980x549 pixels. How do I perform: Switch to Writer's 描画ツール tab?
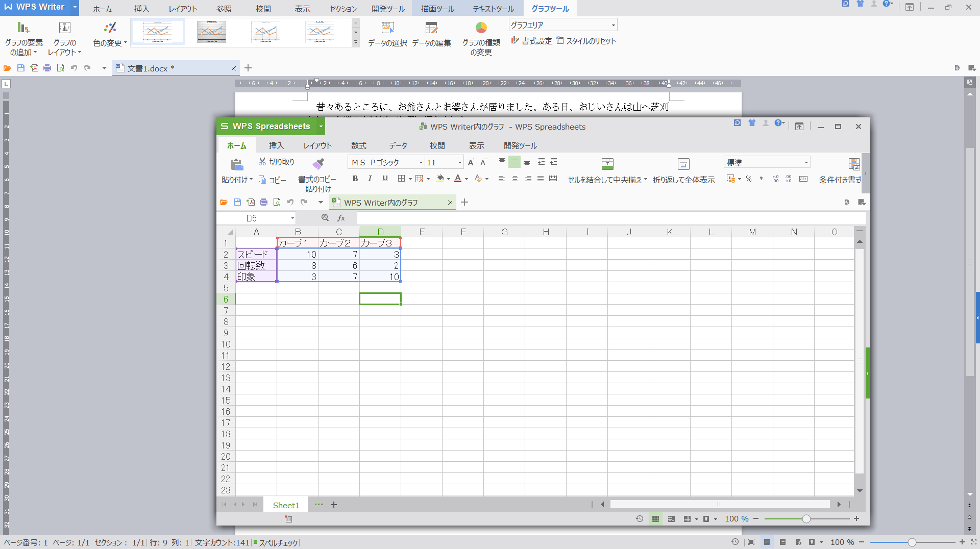click(x=437, y=9)
